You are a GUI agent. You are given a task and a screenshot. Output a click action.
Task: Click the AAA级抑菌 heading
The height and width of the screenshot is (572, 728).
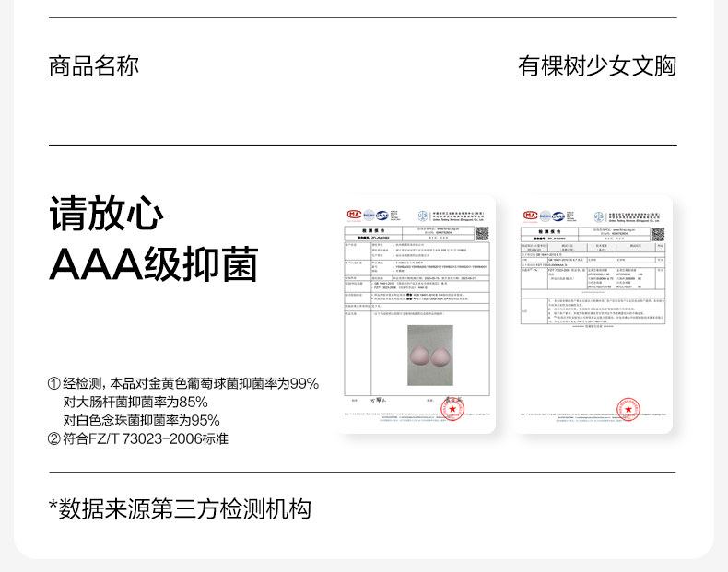(153, 263)
